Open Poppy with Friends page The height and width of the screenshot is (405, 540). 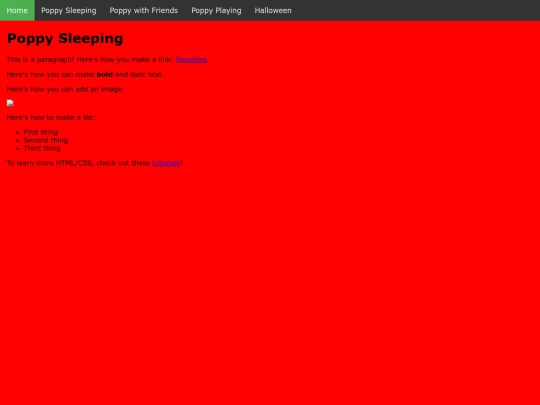point(144,10)
